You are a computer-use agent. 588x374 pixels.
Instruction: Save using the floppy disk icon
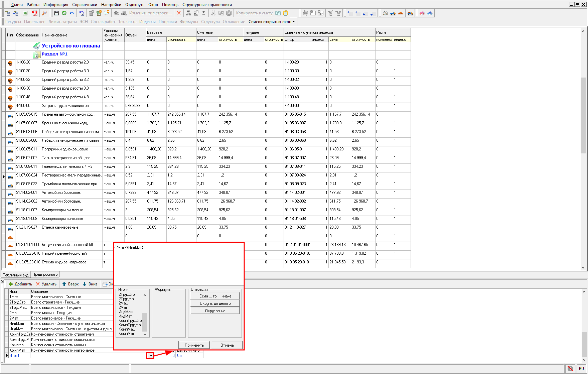click(x=56, y=13)
